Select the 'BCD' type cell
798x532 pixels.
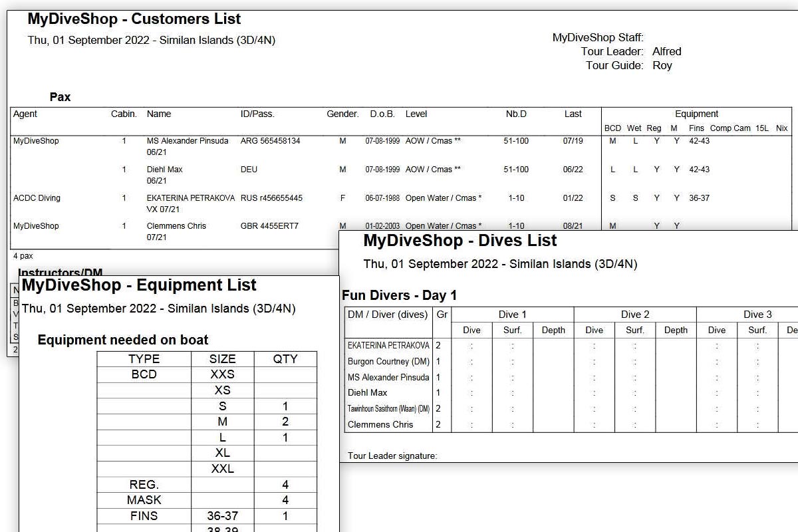(x=144, y=374)
